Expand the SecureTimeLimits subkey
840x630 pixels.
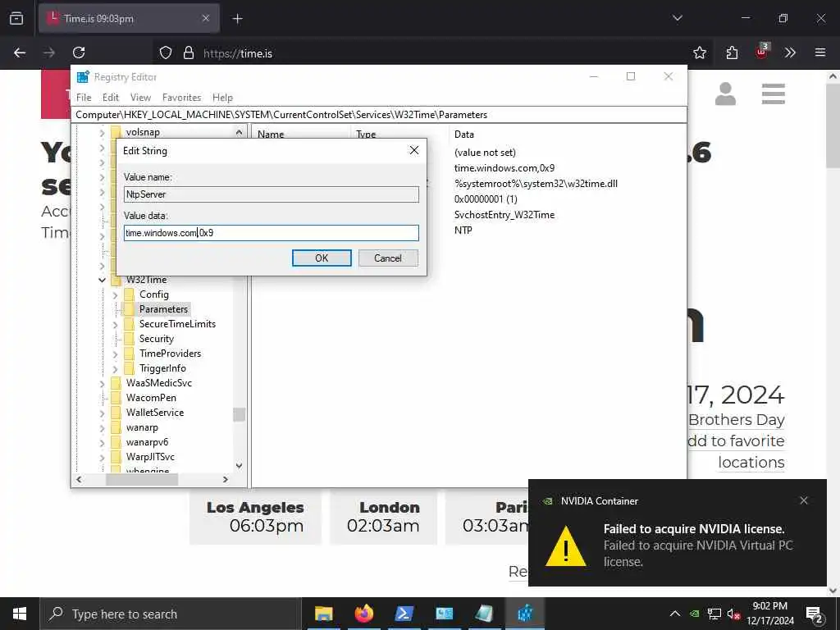tap(115, 324)
